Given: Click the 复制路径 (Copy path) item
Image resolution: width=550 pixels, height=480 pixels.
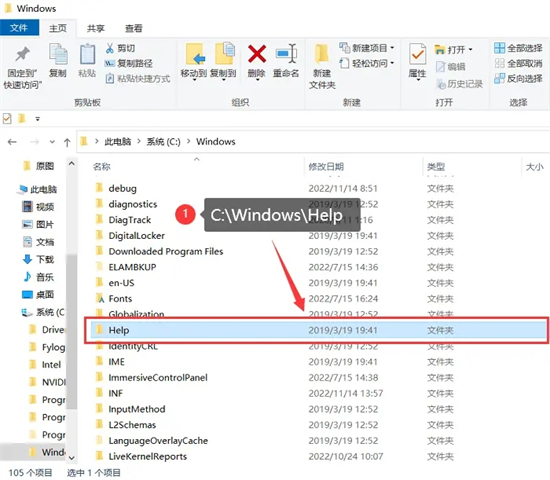Looking at the screenshot, I should click(x=129, y=64).
